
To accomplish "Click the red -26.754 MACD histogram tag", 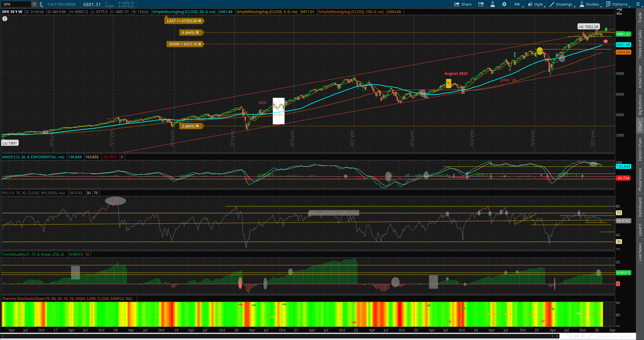I will pos(623,179).
